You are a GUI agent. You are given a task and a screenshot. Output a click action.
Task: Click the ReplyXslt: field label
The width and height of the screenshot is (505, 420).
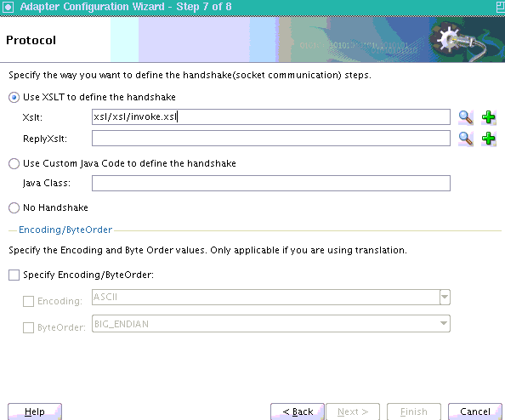(45, 139)
